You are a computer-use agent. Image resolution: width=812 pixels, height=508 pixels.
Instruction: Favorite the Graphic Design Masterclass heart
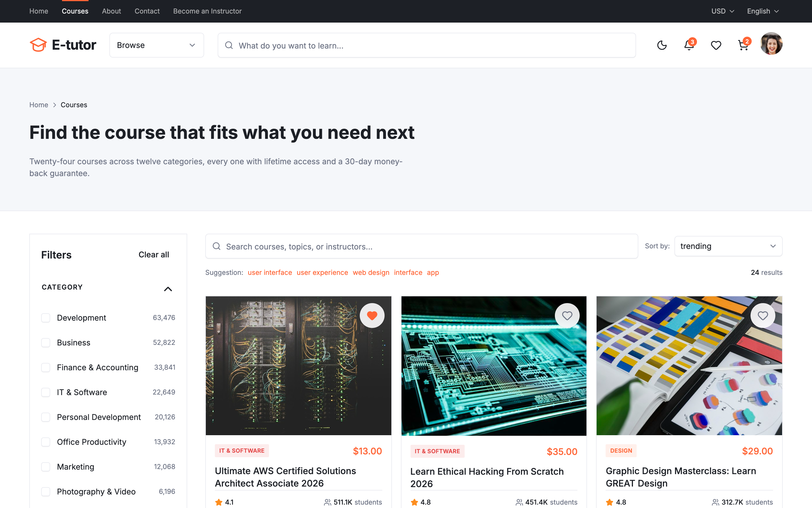(x=763, y=316)
